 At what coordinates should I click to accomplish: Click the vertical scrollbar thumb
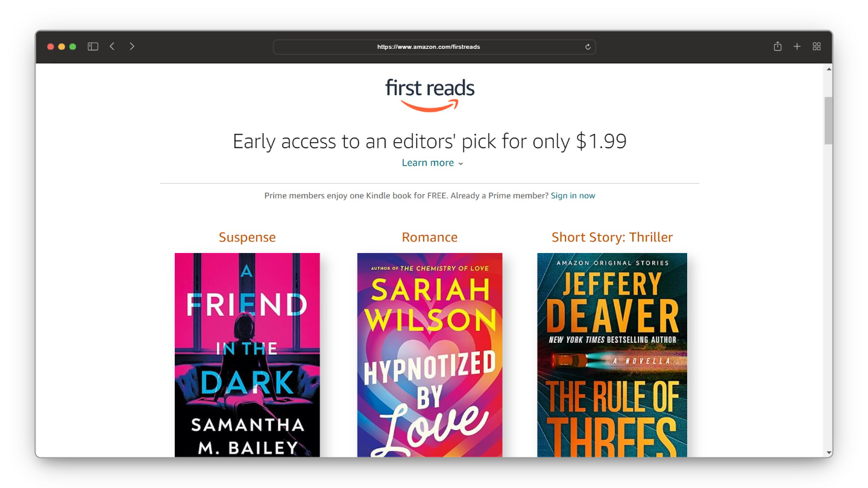[829, 120]
